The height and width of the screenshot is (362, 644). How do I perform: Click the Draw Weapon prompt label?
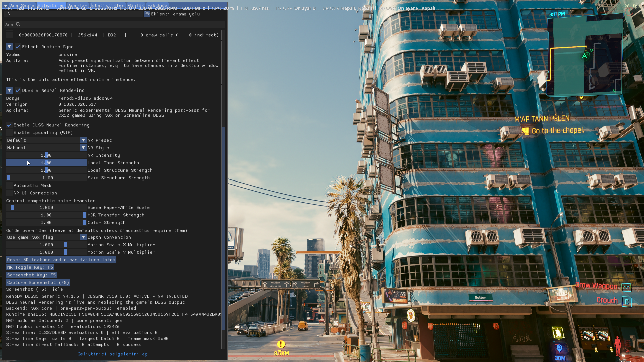[596, 286]
